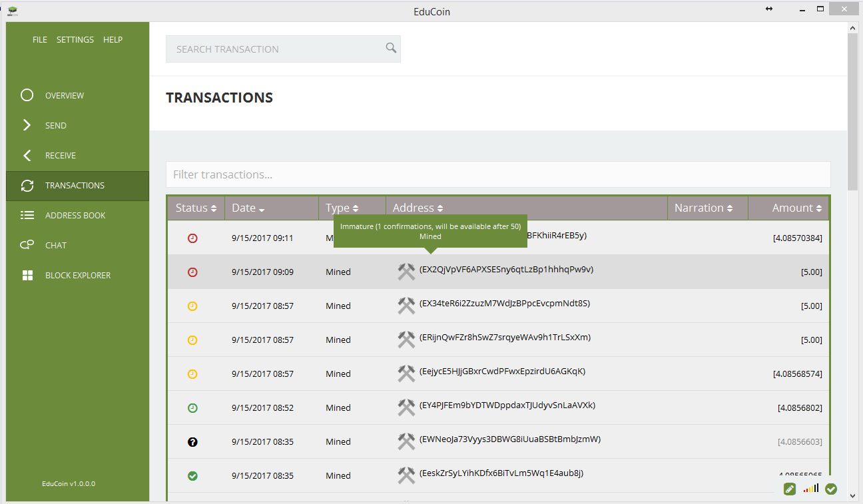Viewport: 863px width, 504px height.
Task: Click the green sync checkmark icon bottom right
Action: [831, 489]
